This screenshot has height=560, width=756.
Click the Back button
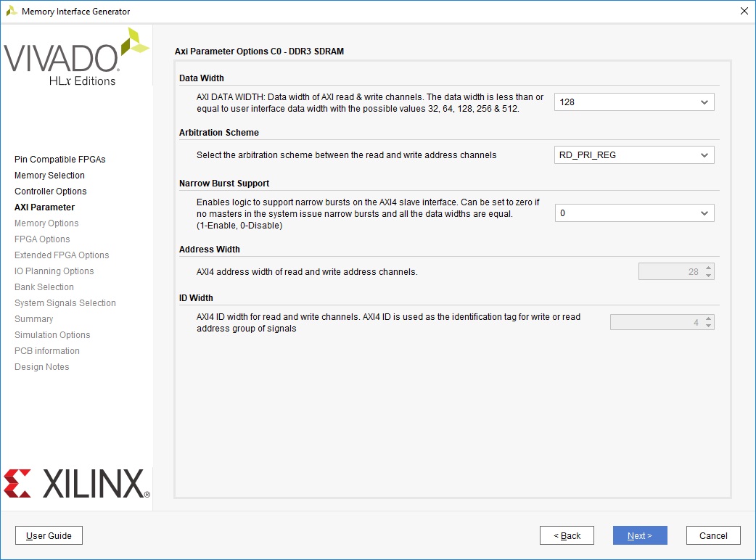click(567, 535)
